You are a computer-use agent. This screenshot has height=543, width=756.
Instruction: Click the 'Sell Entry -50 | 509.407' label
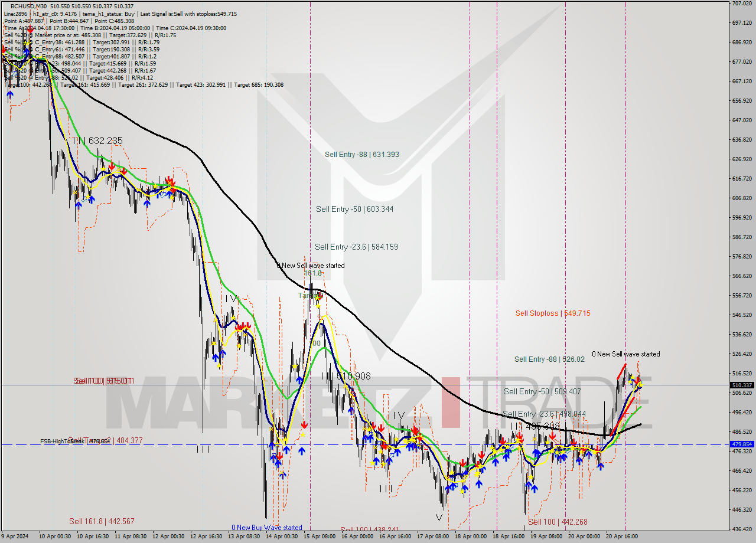click(542, 391)
